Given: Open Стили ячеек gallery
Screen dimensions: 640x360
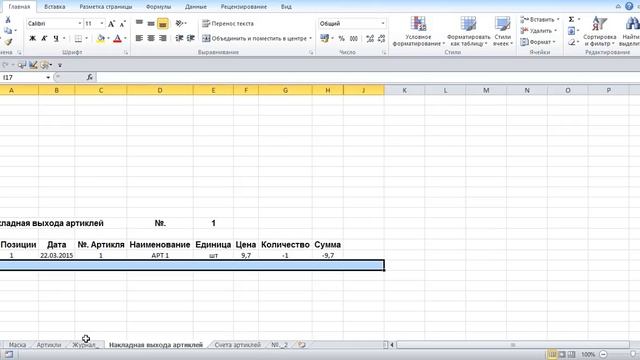Looking at the screenshot, I should tap(502, 31).
